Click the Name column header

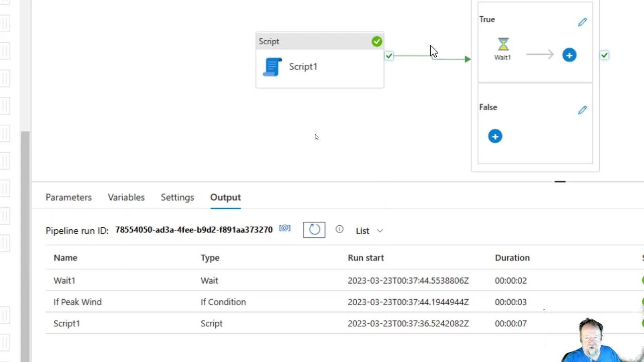[x=65, y=258]
